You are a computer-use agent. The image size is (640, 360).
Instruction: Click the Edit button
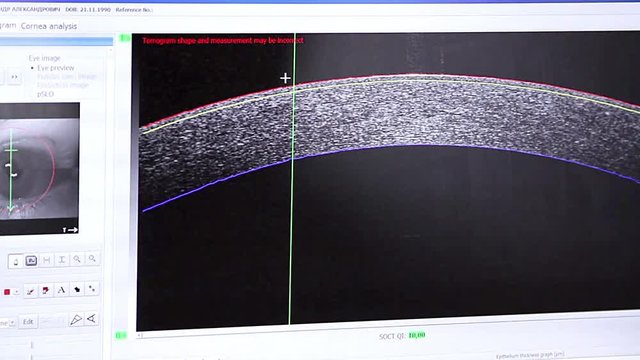28,322
